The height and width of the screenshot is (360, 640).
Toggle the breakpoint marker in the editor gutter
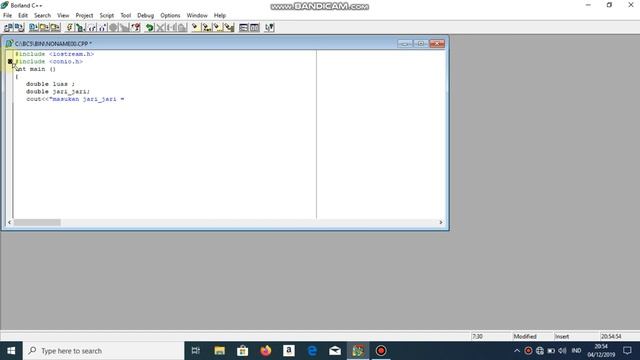click(x=10, y=62)
